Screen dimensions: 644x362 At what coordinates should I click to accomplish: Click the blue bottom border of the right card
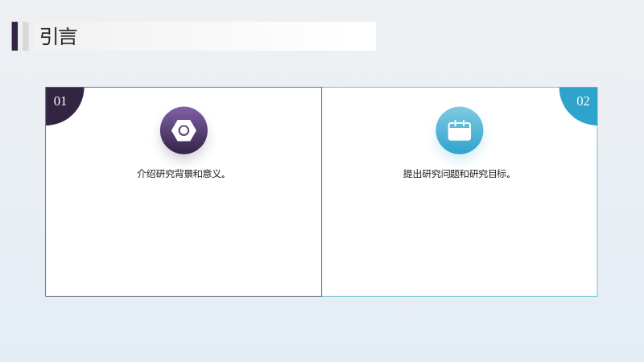[x=460, y=296]
